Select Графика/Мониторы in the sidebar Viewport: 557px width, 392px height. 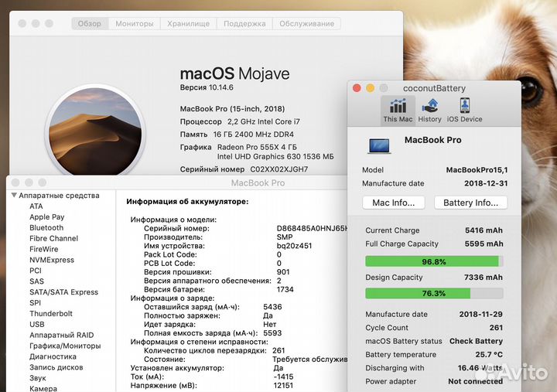[65, 346]
